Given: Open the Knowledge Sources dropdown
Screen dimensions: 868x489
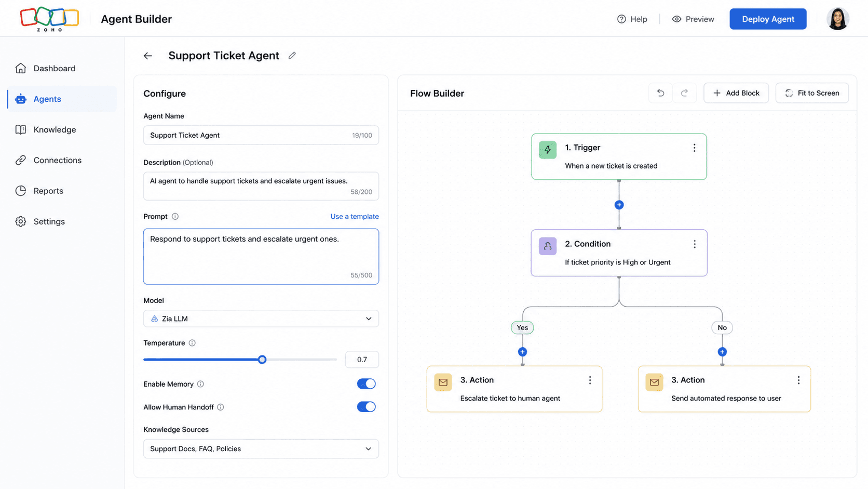Looking at the screenshot, I should tap(261, 449).
